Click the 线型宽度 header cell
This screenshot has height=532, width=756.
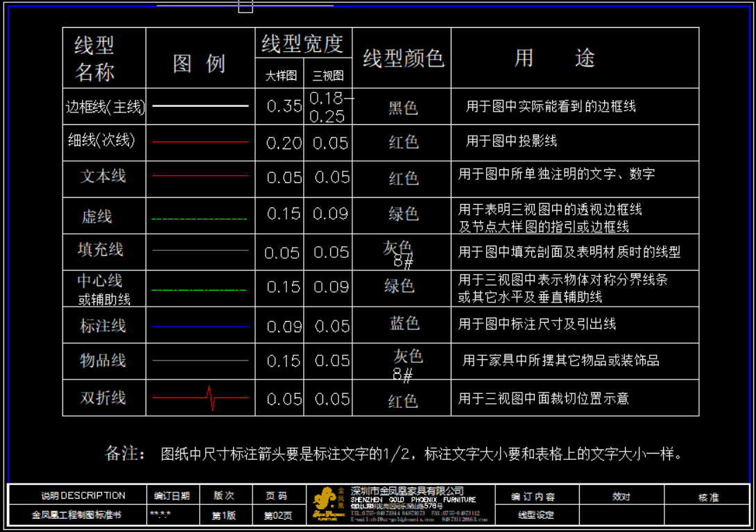[303, 44]
